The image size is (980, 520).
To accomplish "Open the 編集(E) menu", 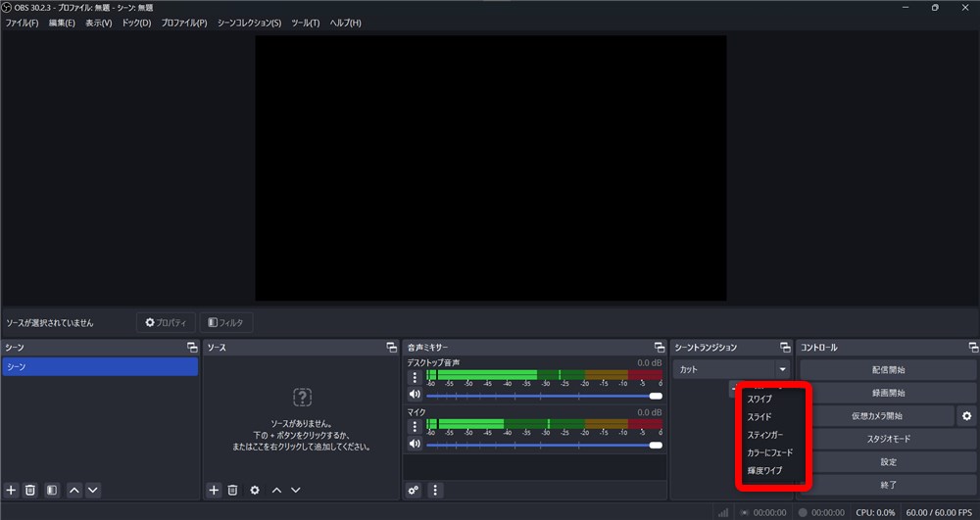I will tap(62, 24).
